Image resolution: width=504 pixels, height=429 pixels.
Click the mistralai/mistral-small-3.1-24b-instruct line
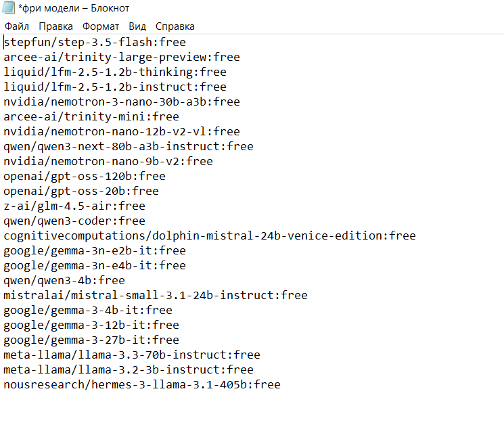point(156,295)
